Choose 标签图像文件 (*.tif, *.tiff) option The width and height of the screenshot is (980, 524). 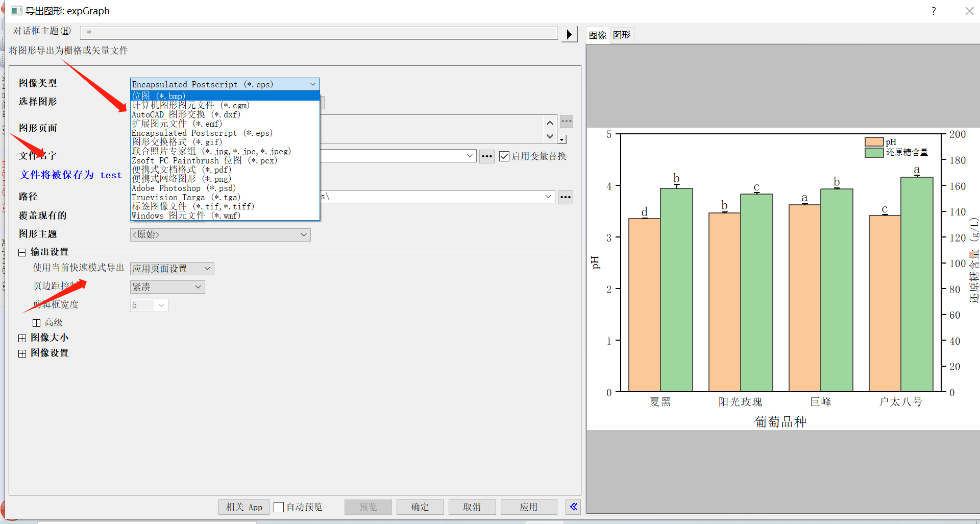[192, 206]
